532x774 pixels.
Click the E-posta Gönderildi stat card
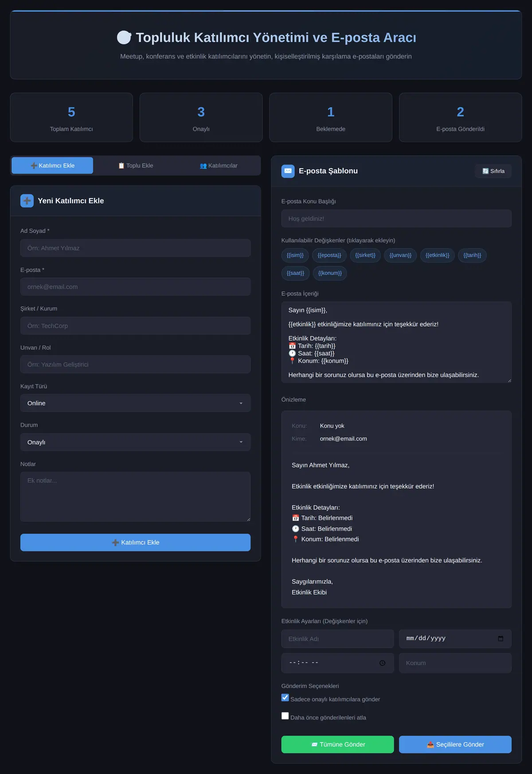[x=460, y=117]
